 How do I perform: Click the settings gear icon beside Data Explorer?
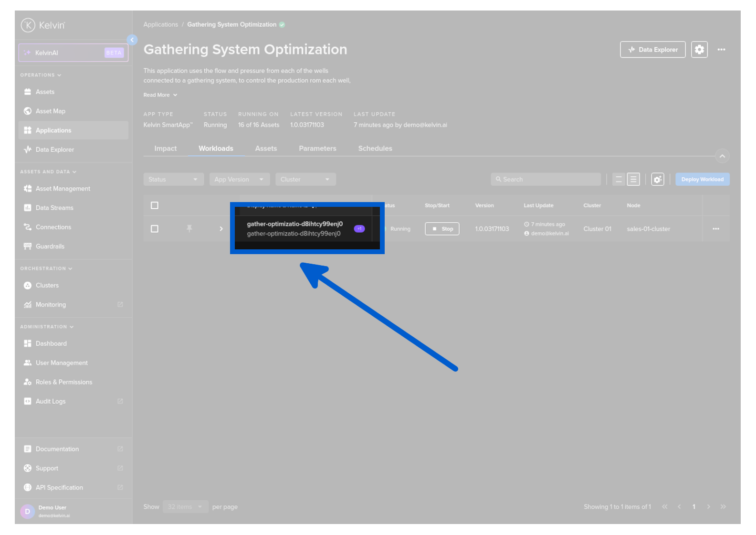[x=699, y=50]
